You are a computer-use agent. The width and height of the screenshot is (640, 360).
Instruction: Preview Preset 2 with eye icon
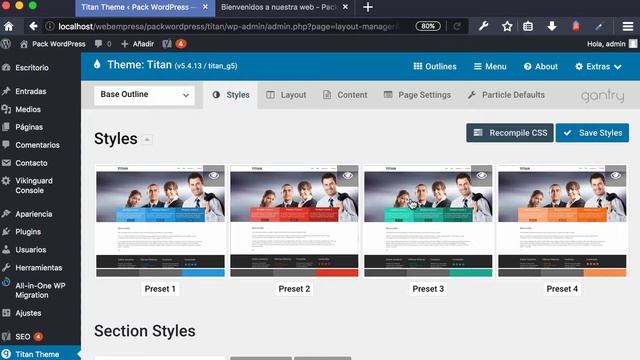[x=348, y=176]
